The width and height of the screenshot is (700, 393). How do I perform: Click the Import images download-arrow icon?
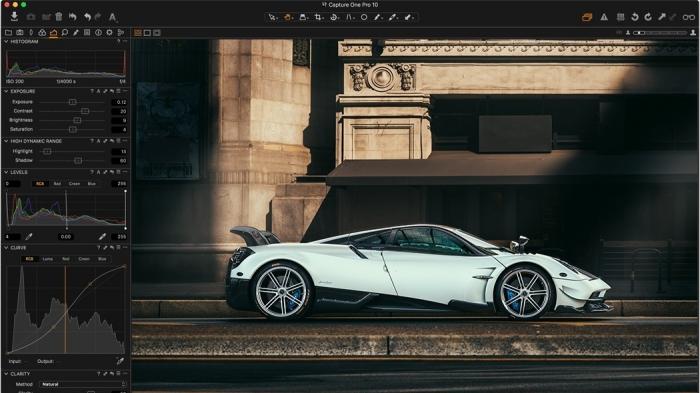14,17
